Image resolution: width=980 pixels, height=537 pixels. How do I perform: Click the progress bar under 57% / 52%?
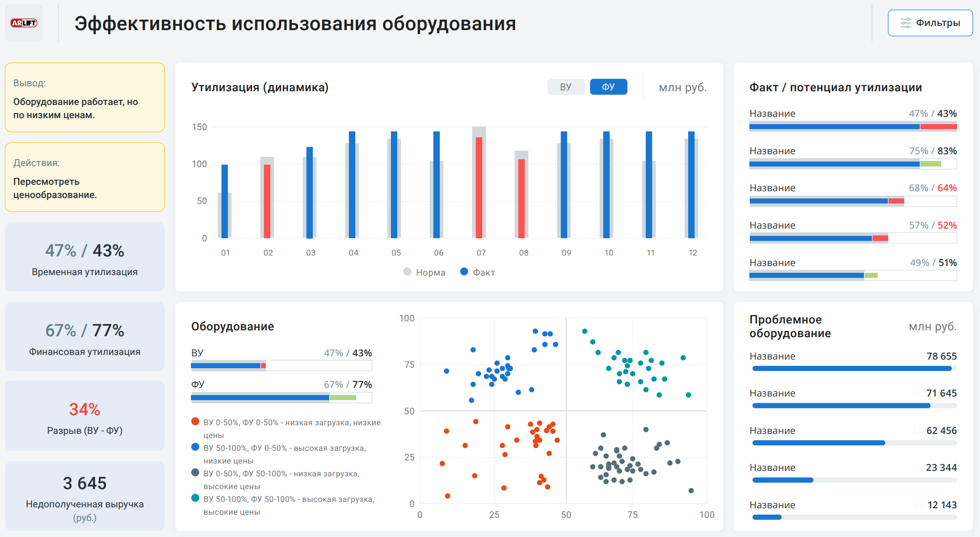(x=853, y=238)
